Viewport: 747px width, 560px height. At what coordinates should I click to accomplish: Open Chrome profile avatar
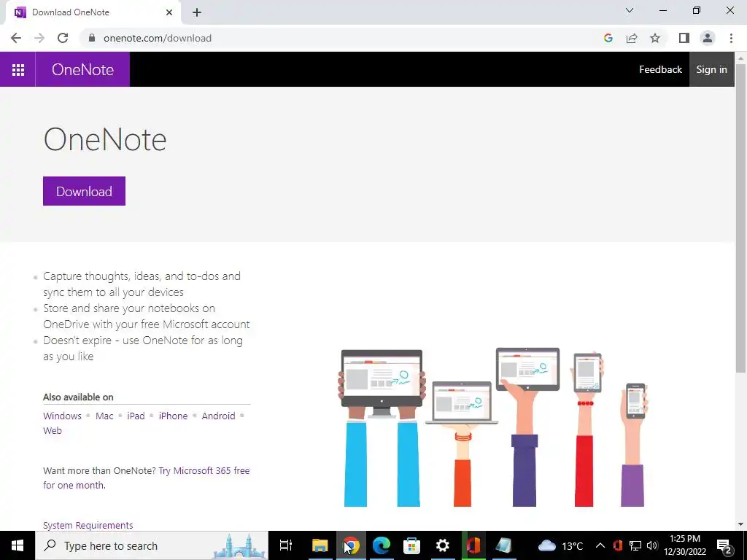[x=708, y=38]
